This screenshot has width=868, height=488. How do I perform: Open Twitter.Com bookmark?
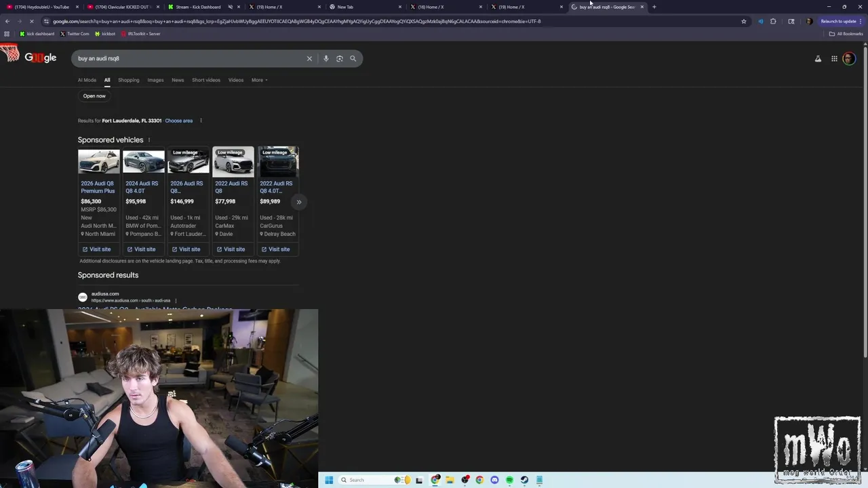click(x=75, y=34)
